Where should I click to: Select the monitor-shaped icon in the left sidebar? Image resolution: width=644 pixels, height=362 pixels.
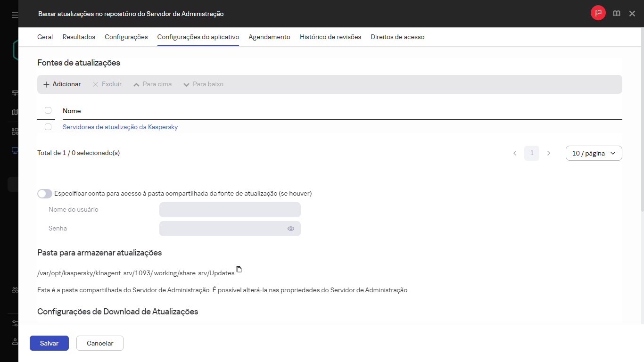click(14, 150)
